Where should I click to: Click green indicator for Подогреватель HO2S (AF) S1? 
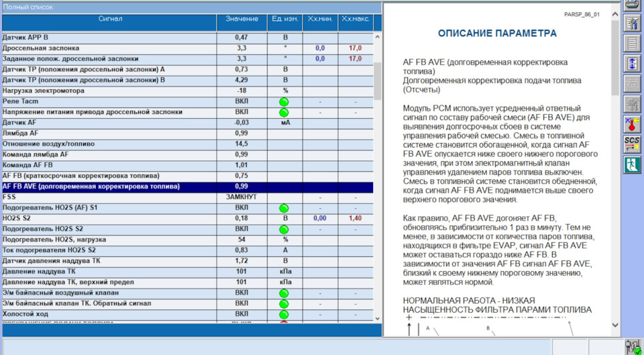tap(284, 208)
